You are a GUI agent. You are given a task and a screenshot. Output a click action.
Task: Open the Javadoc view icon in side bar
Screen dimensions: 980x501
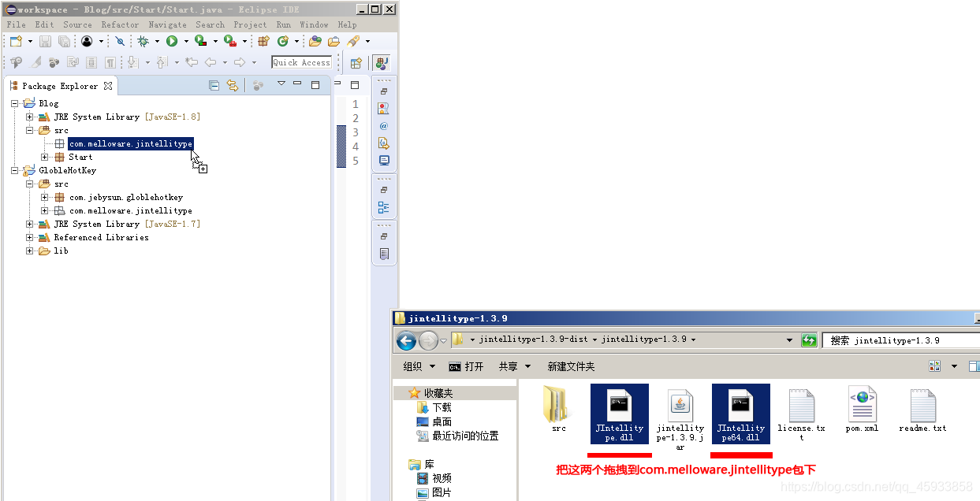click(x=383, y=126)
